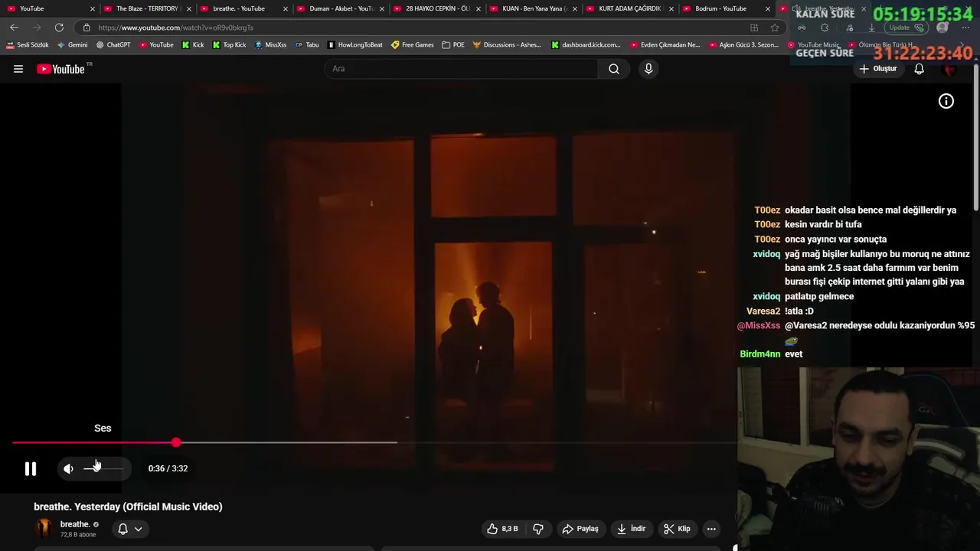Create a clip with Klip button
980x551 pixels.
coord(677,529)
